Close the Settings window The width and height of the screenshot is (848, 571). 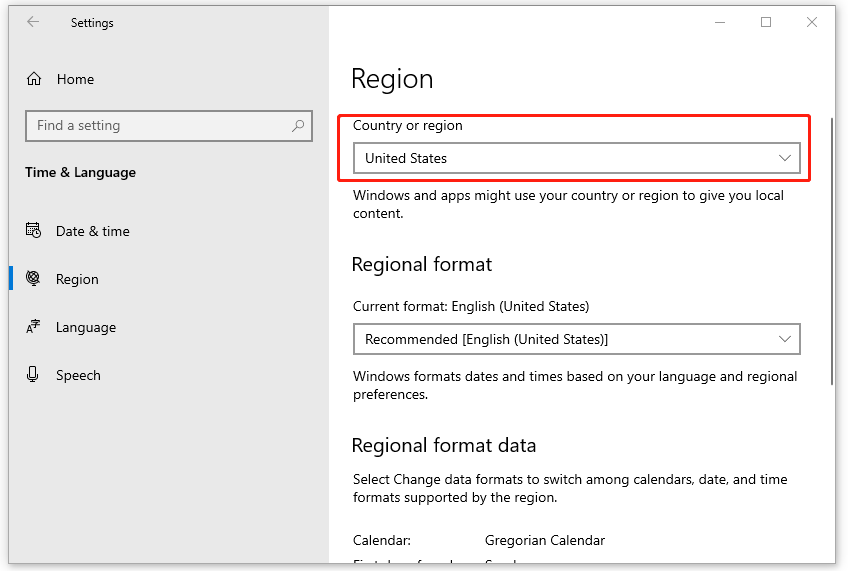coord(812,22)
